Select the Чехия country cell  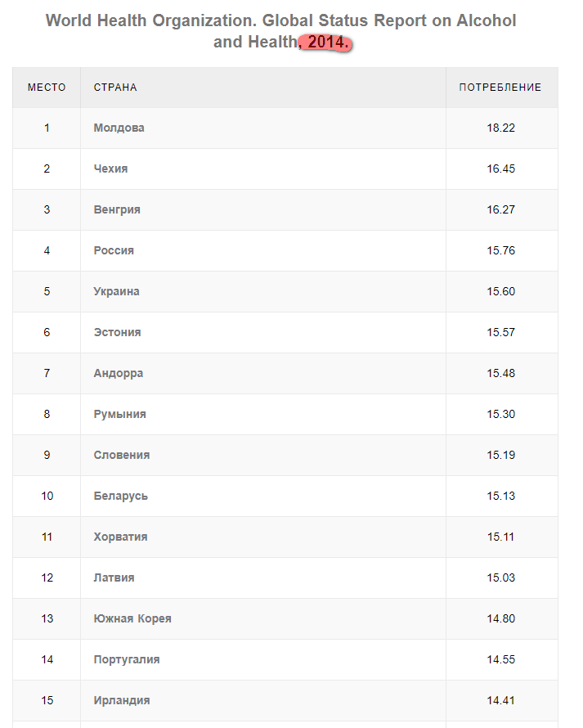111,169
